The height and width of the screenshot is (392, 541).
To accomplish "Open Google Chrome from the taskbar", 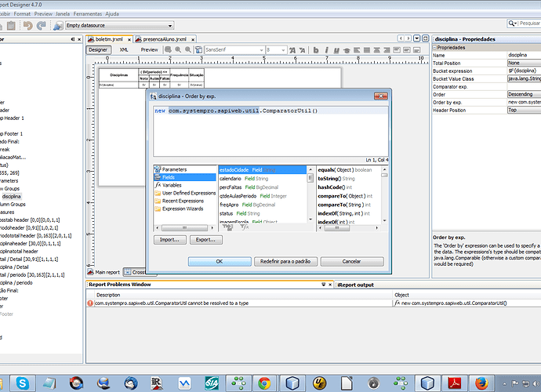I will (x=265, y=383).
